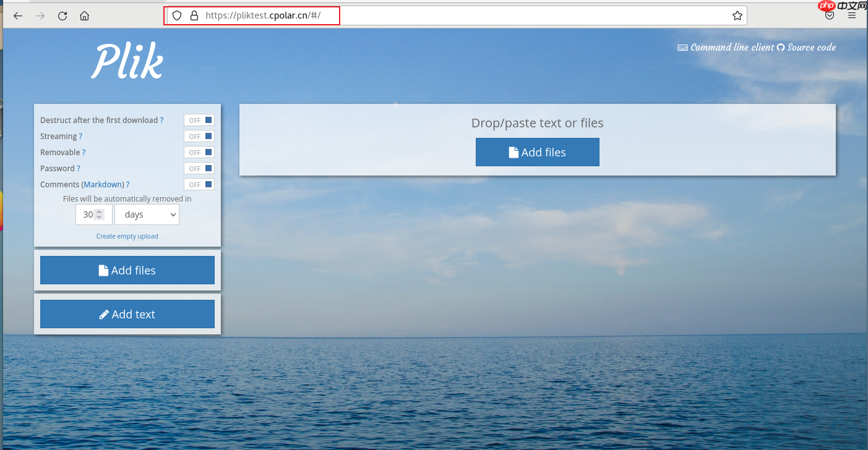Open the Command line client link

(x=726, y=47)
